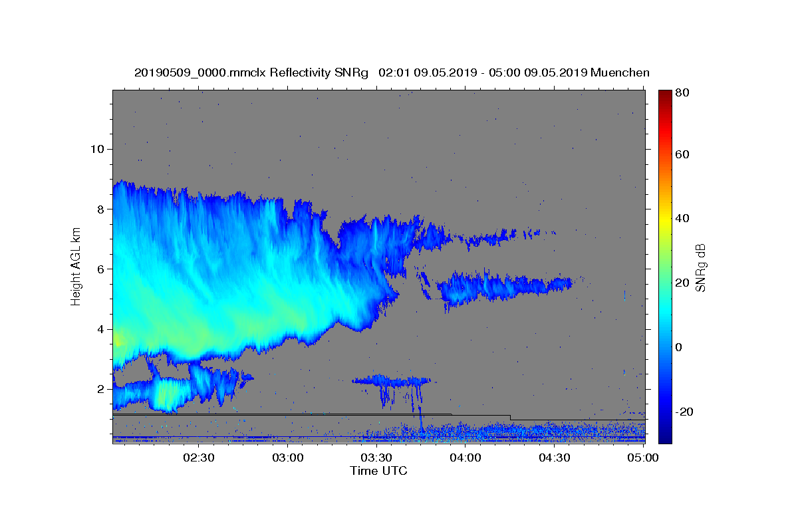The height and width of the screenshot is (532, 798).
Task: Click the 03:00 time tick label
Action: tap(287, 458)
